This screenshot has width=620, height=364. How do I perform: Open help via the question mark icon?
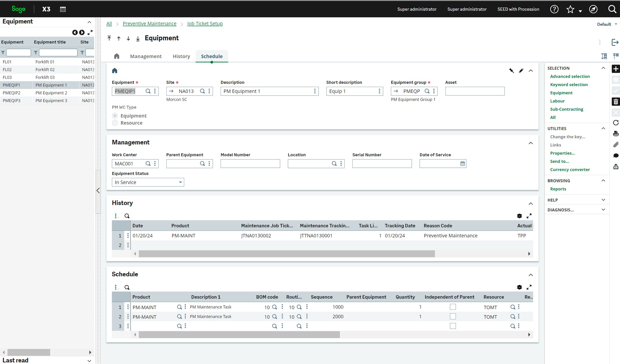tap(554, 9)
